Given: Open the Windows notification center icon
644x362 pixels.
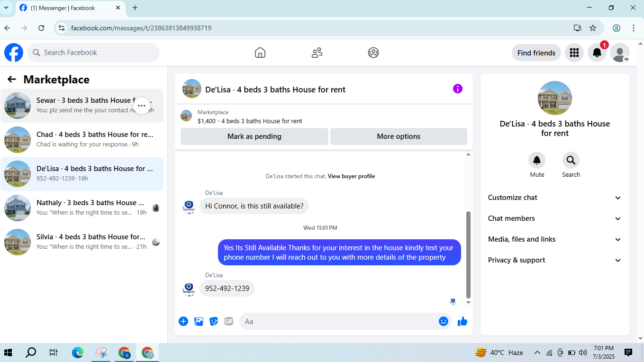Looking at the screenshot, I should click(628, 353).
